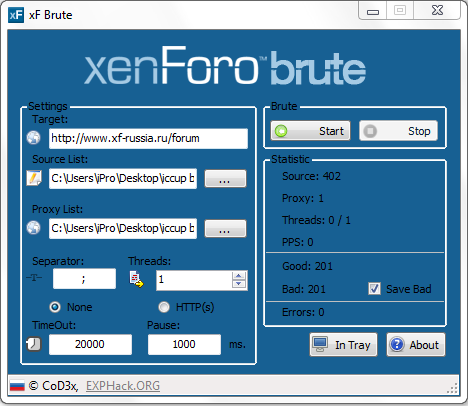468x406 pixels.
Task: Toggle the Save Bad checkbox
Action: [x=374, y=289]
